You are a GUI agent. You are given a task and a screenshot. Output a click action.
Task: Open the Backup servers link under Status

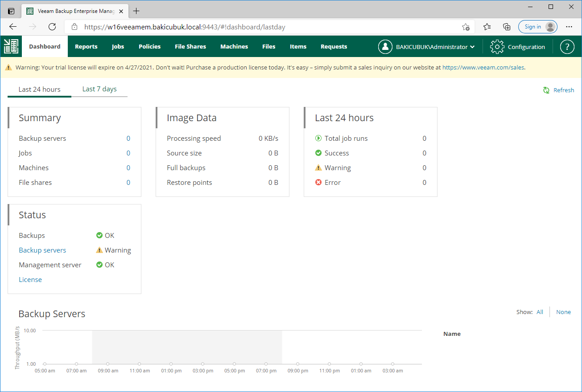click(x=42, y=250)
